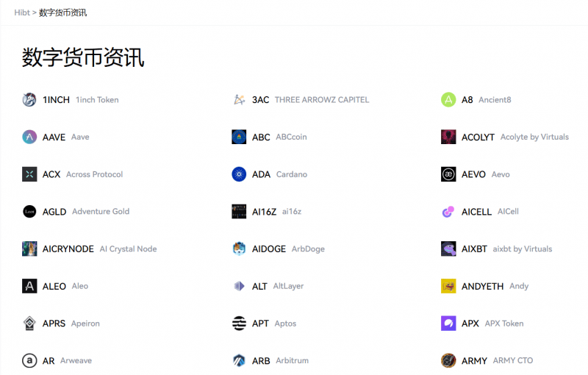
Task: Open the AAVE symbol link
Action: click(x=54, y=137)
